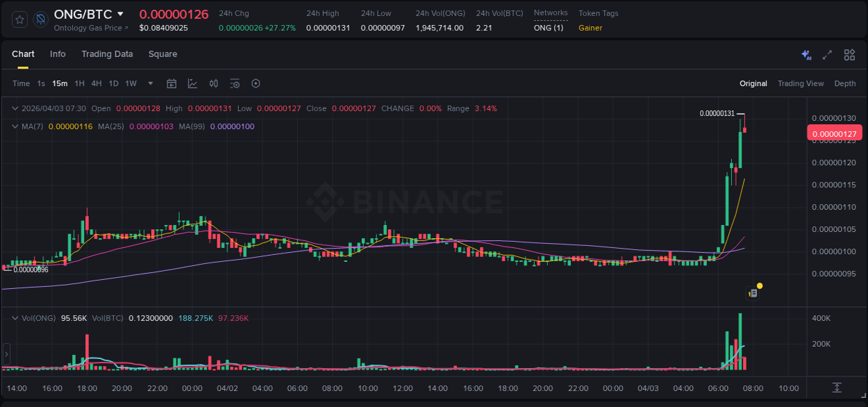The height and width of the screenshot is (407, 868).
Task: Select the Original chart mode
Action: [x=753, y=83]
